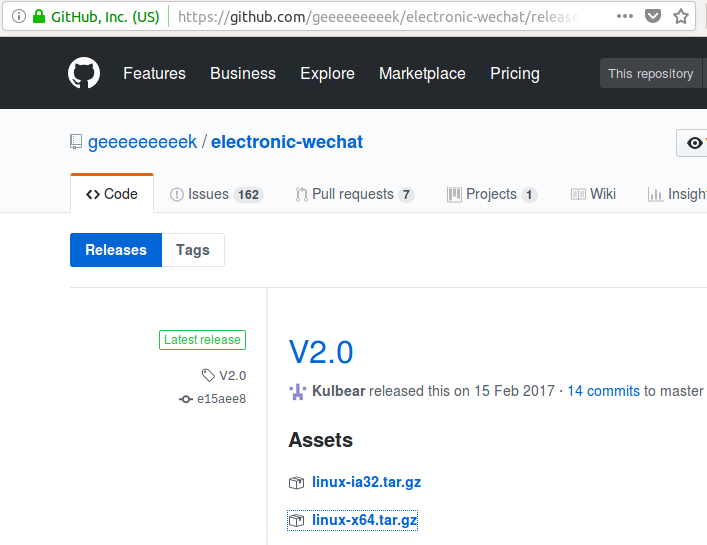The height and width of the screenshot is (545, 707).
Task: Open Marketplace in the top navigation
Action: 422,73
